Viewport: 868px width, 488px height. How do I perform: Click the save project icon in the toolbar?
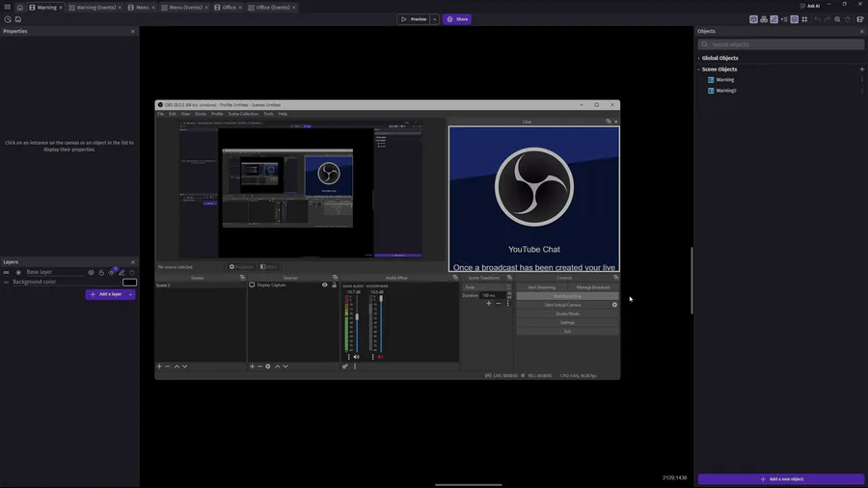18,19
